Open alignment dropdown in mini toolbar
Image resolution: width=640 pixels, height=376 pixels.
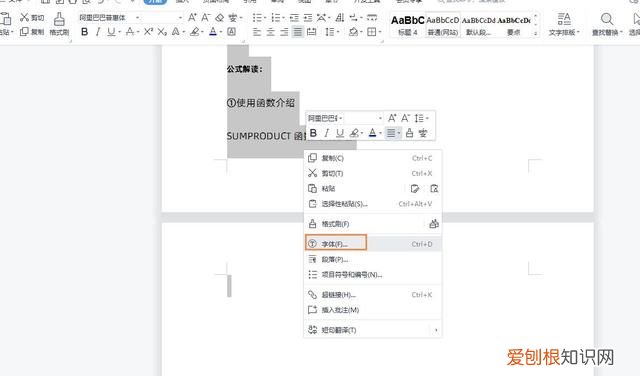coord(398,133)
